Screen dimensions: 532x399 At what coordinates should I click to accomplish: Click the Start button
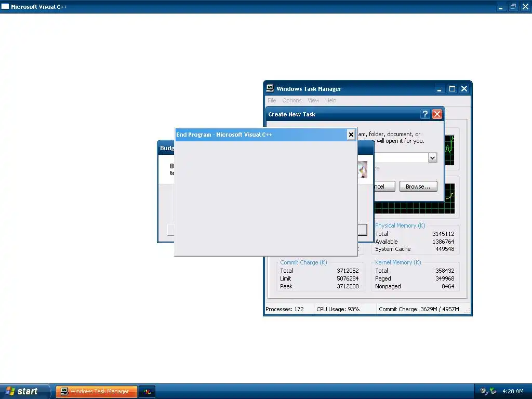24,391
